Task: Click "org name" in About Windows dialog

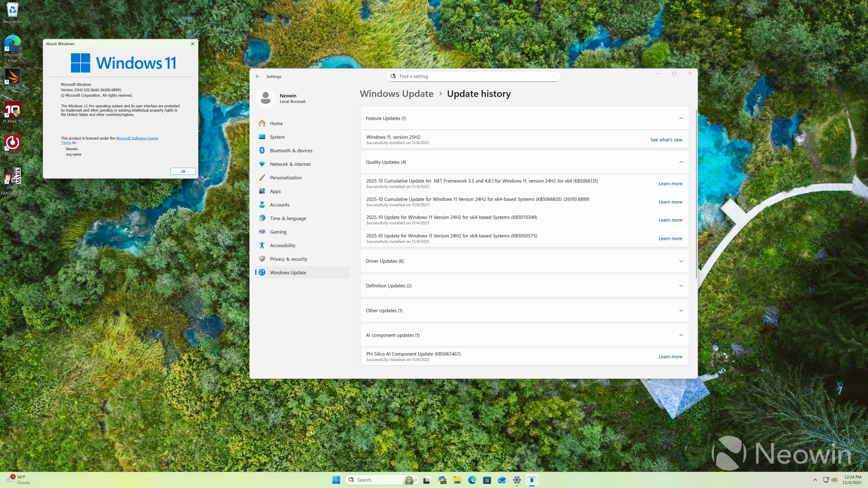Action: (74, 155)
